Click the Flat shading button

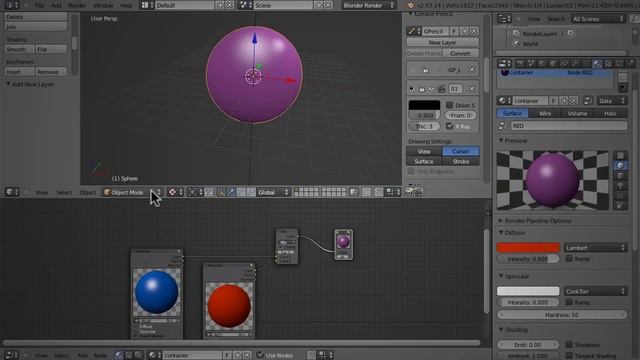(x=51, y=49)
